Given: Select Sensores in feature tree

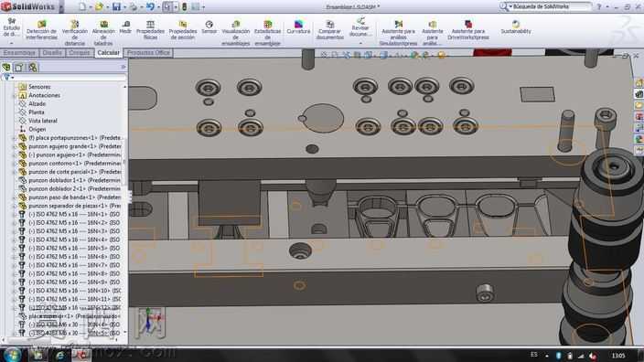Looking at the screenshot, I should tap(39, 87).
